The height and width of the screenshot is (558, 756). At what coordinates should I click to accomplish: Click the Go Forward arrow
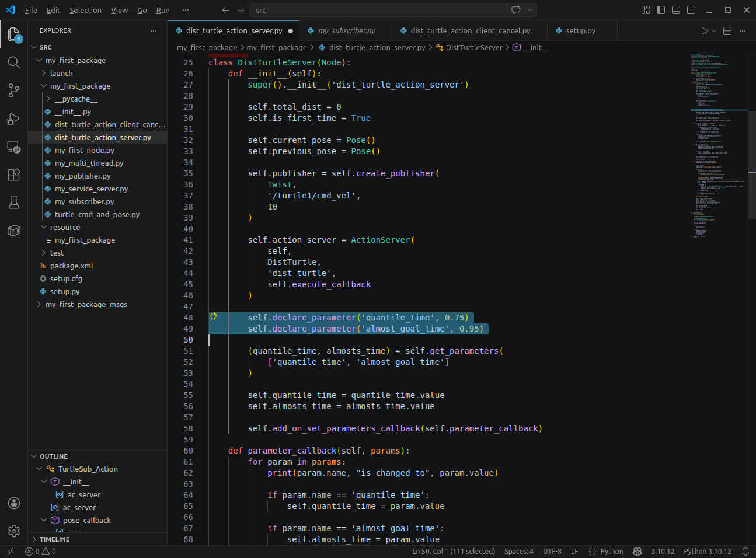pos(241,10)
